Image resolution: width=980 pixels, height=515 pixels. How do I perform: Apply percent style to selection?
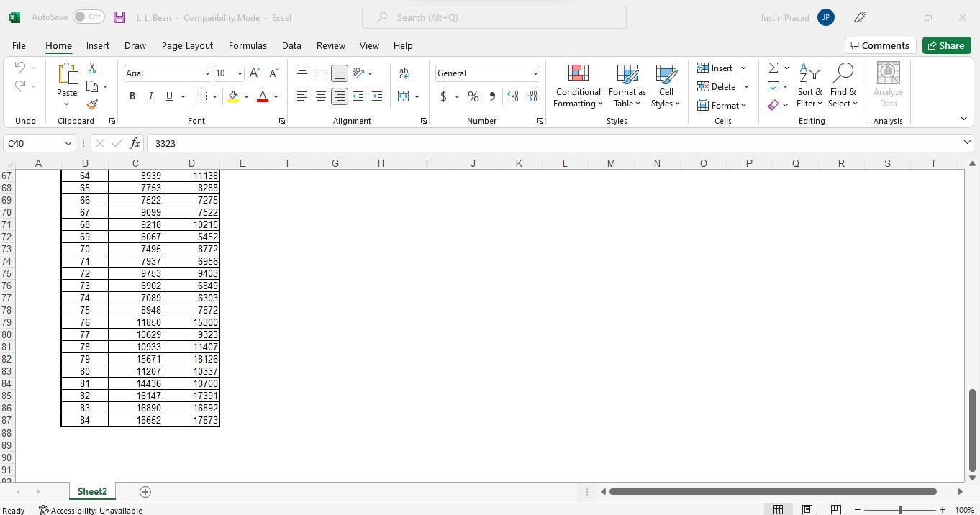point(472,96)
